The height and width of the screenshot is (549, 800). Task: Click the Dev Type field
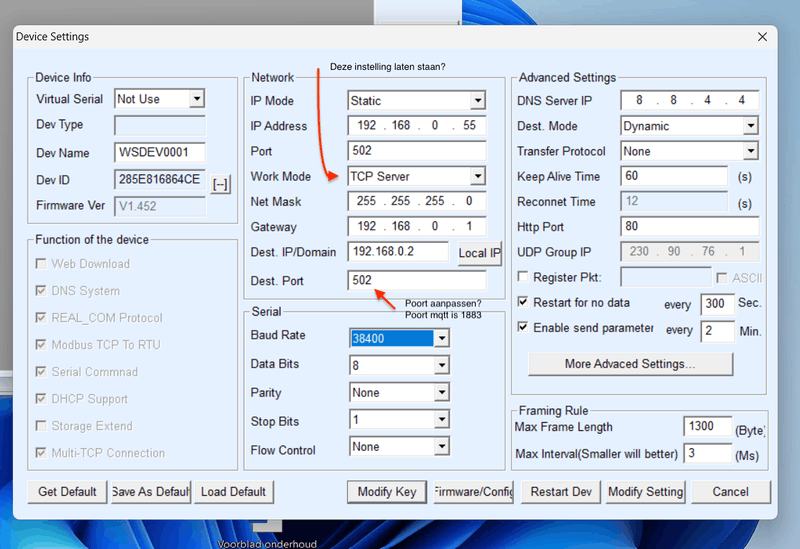coord(160,125)
